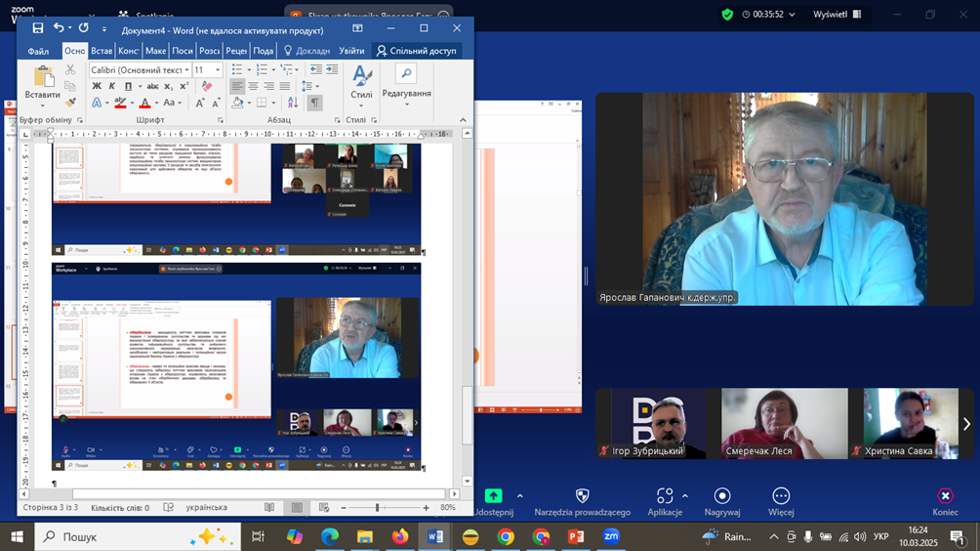Image resolution: width=980 pixels, height=551 pixels.
Task: Toggle the paragraph marks (¶) display
Action: pos(314,103)
